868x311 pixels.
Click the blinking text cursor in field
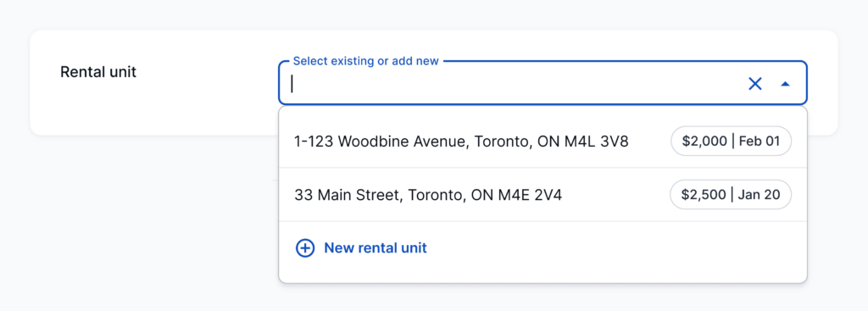click(292, 84)
